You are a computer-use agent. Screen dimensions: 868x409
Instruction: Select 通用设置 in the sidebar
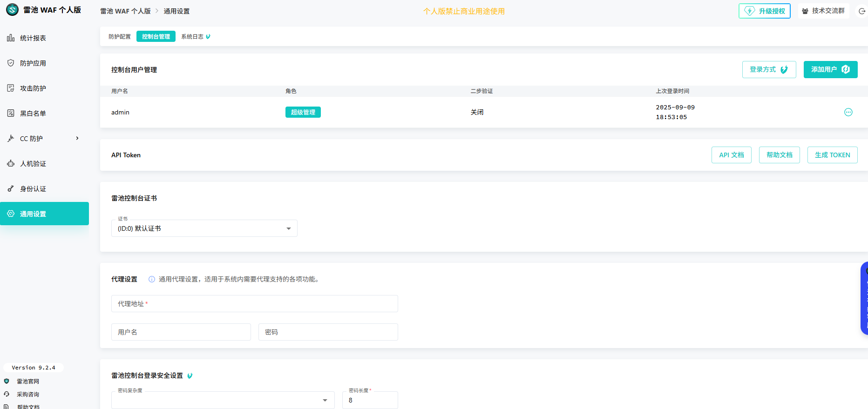[44, 214]
